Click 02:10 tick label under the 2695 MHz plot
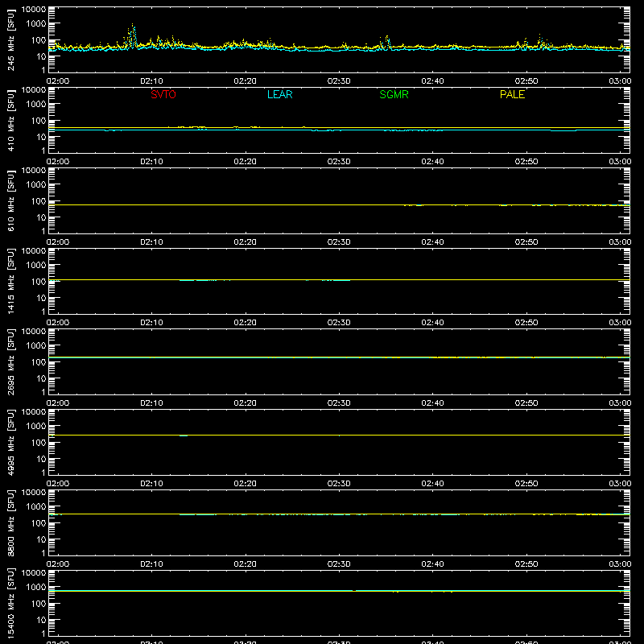Image resolution: width=644 pixels, height=644 pixels. [151, 403]
